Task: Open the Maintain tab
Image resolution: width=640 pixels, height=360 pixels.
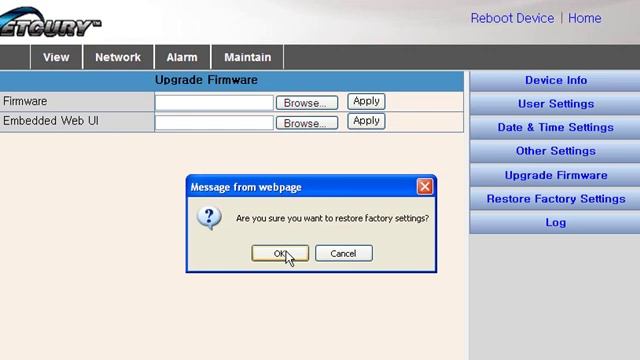Action: click(247, 57)
